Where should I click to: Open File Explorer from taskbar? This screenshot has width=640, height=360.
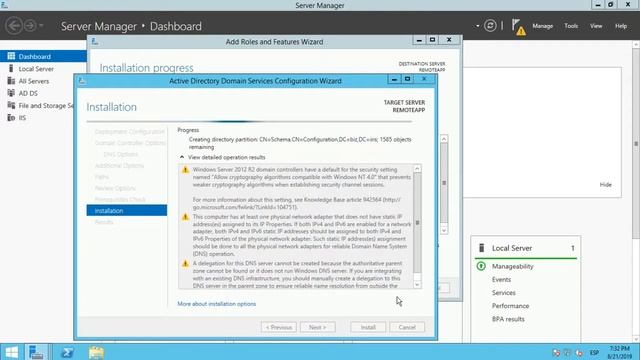(x=96, y=352)
